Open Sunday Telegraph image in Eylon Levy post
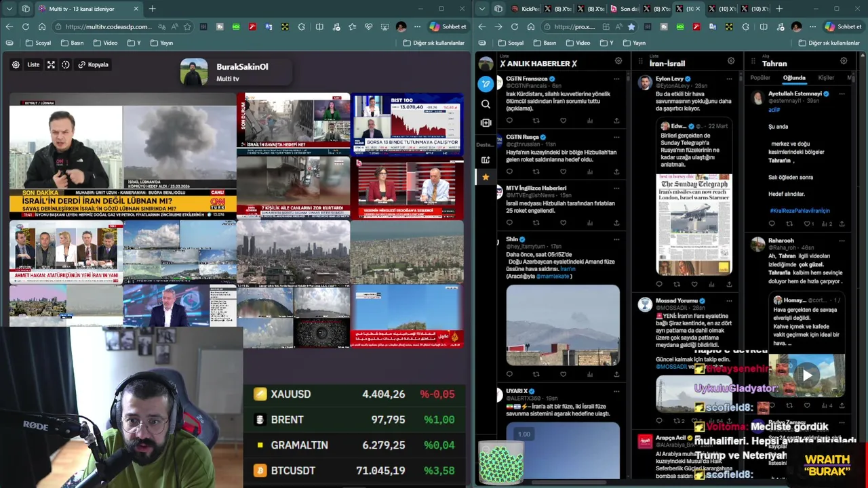This screenshot has height=488, width=868. [694, 224]
